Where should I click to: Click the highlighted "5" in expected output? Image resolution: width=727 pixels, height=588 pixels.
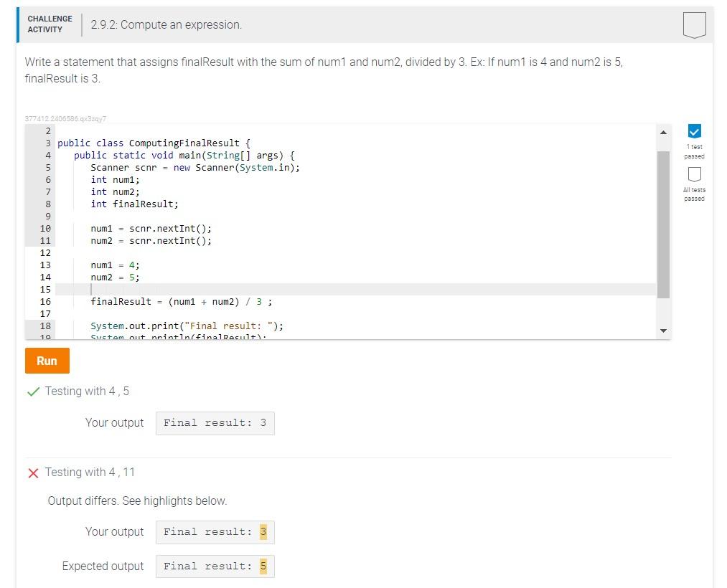tap(263, 566)
